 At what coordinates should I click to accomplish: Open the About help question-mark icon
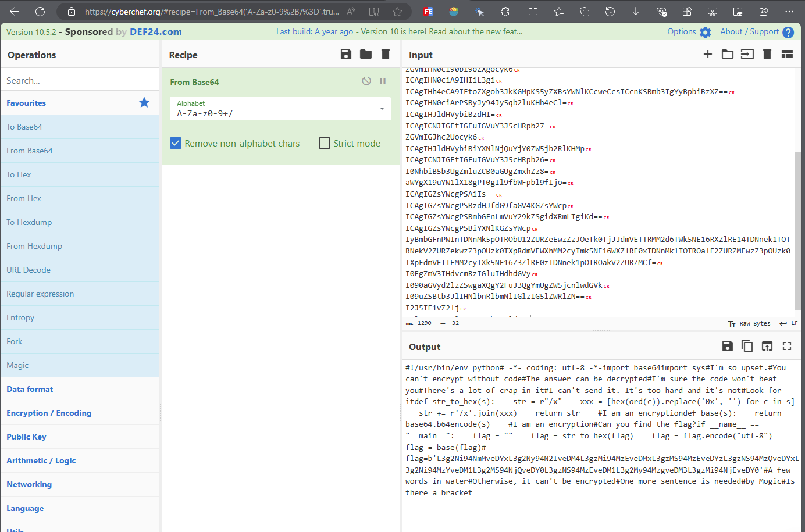pyautogui.click(x=788, y=33)
